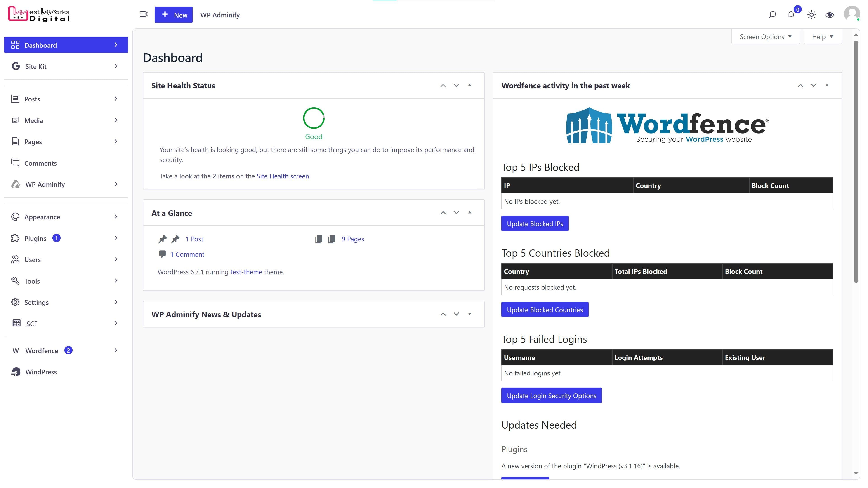This screenshot has width=868, height=488.
Task: Click the WestWorks Digital logo
Action: point(39,14)
